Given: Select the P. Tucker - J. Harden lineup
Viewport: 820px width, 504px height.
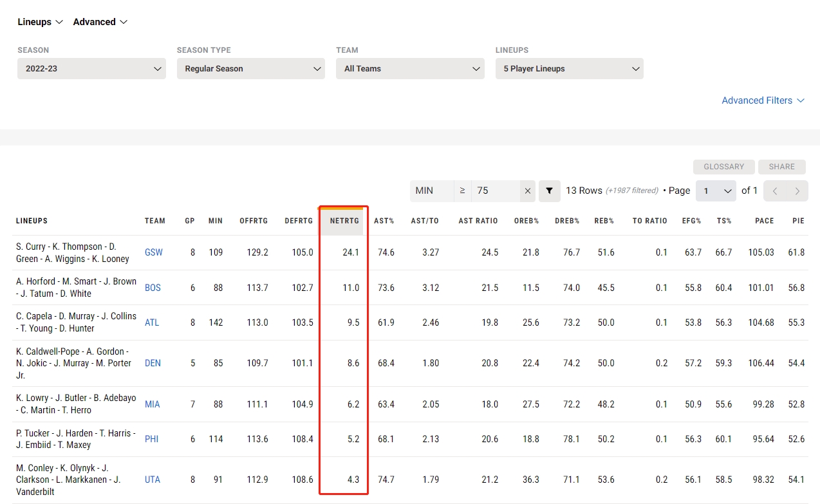Looking at the screenshot, I should [76, 439].
